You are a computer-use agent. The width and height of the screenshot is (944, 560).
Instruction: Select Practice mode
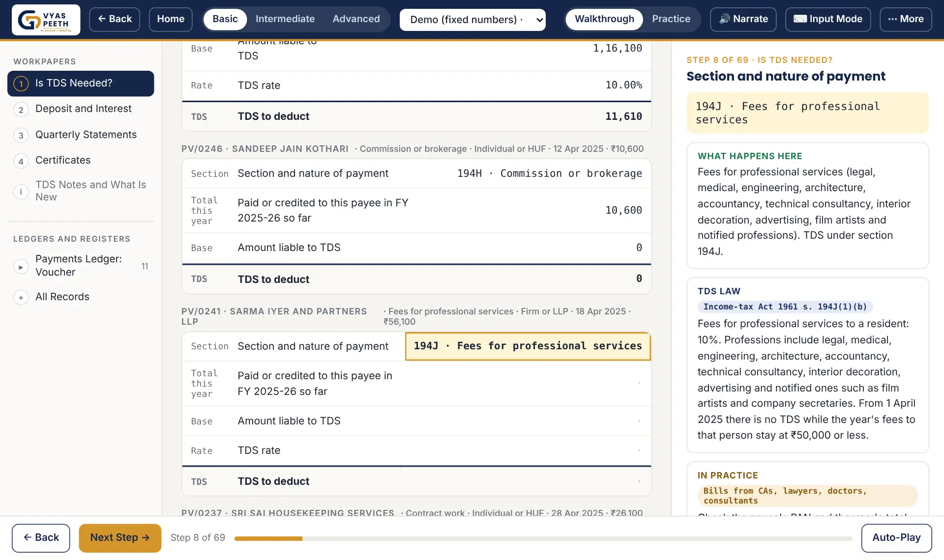pos(671,19)
